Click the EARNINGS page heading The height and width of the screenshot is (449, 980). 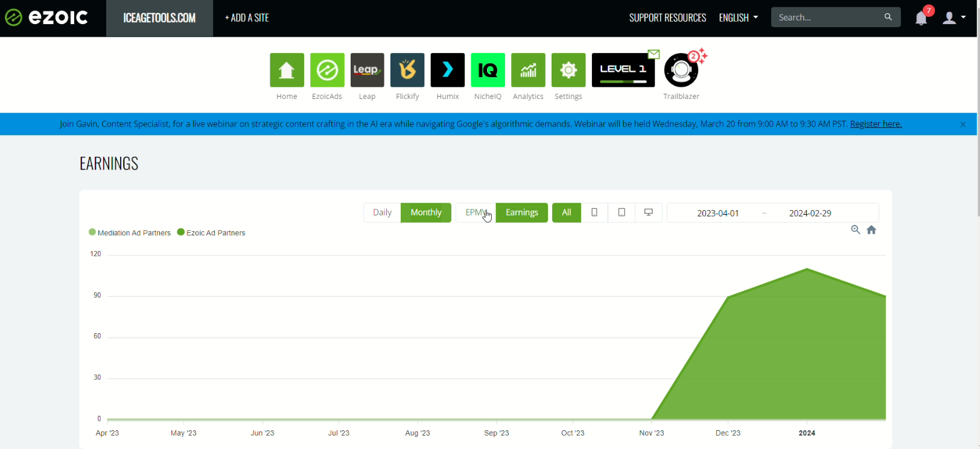(109, 164)
